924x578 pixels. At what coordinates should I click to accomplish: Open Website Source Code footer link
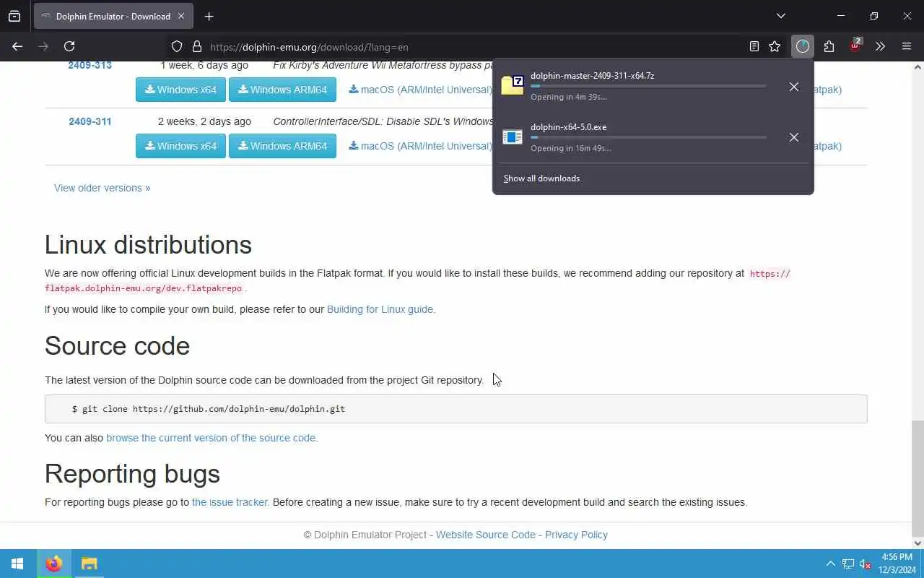pyautogui.click(x=486, y=535)
